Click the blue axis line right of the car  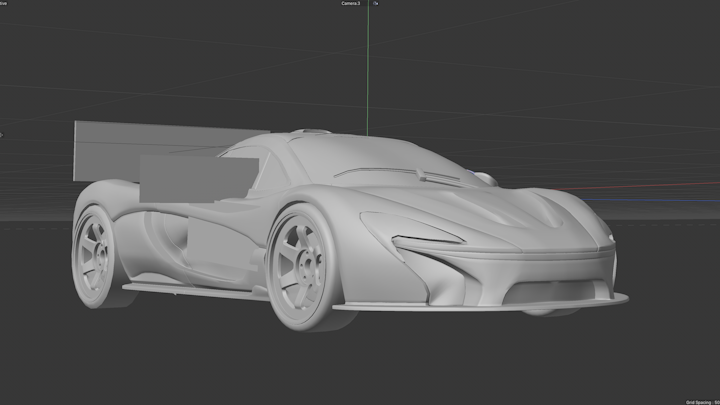(x=660, y=199)
